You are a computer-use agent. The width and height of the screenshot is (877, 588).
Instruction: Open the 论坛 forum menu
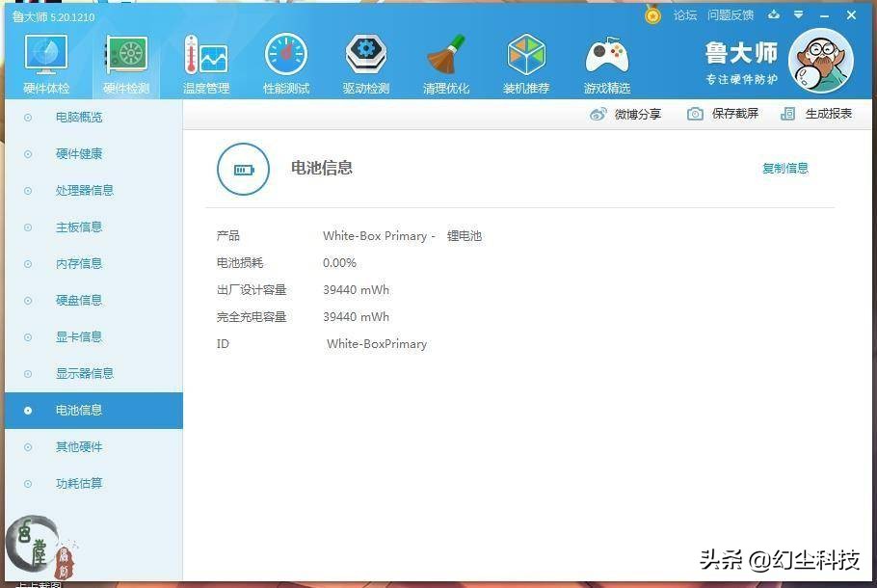point(684,15)
